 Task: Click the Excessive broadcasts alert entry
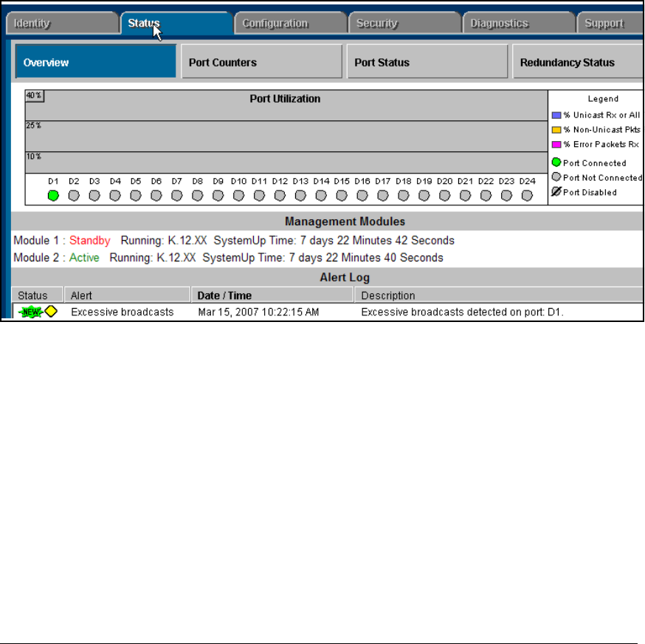coord(123,312)
